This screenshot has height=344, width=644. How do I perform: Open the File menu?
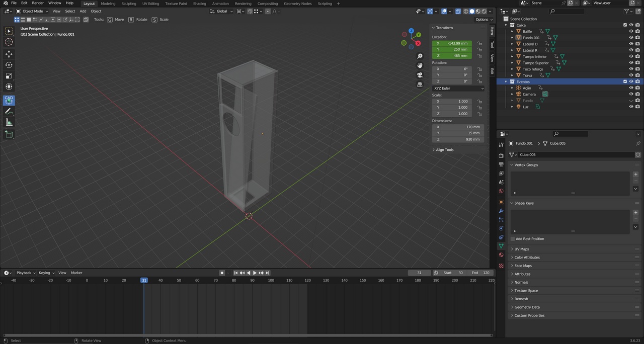14,3
